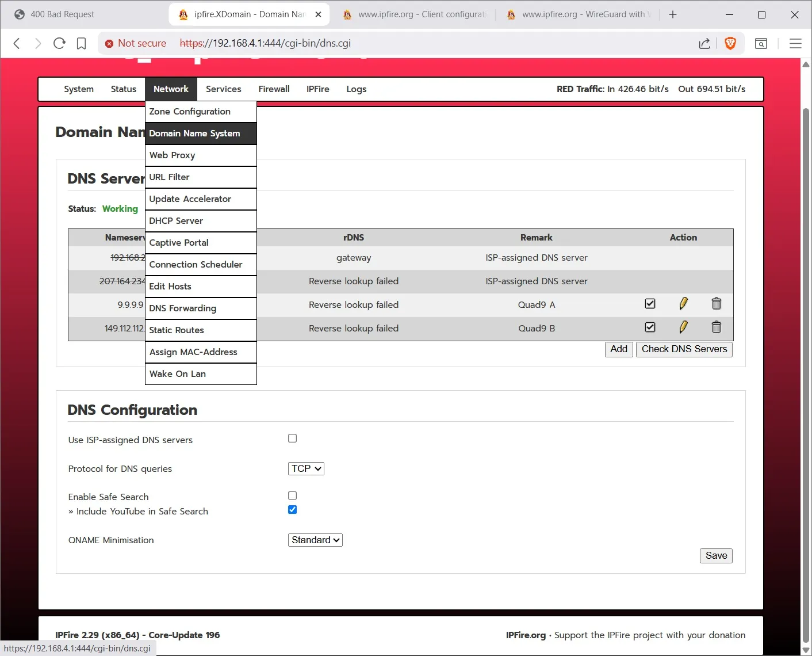The image size is (812, 656).
Task: Click the Check DNS Servers button
Action: (684, 349)
